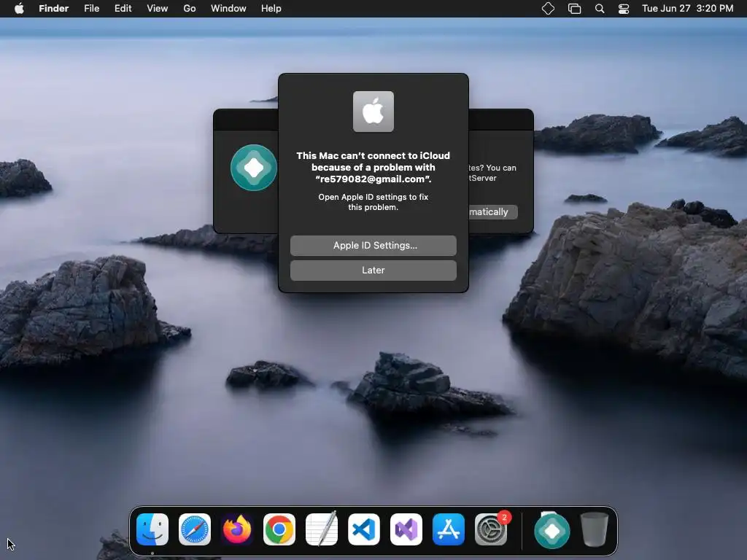The height and width of the screenshot is (560, 747).
Task: Open System Settings from the Dock
Action: click(491, 529)
